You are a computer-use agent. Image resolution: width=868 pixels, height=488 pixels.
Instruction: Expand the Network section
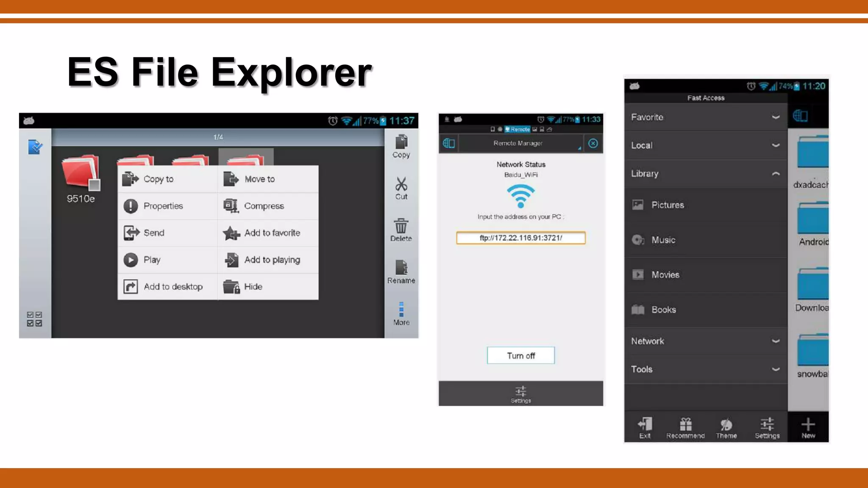706,341
